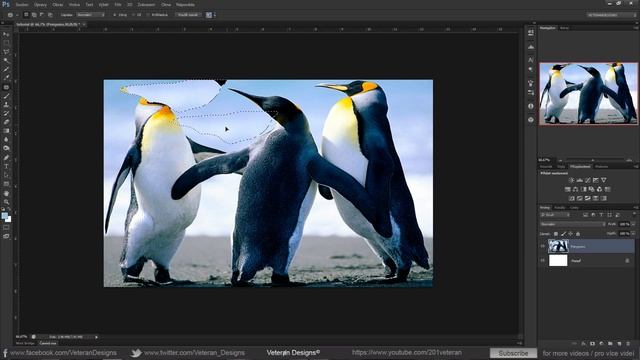Select the Type tool
The height and width of the screenshot is (360, 640).
click(6, 167)
